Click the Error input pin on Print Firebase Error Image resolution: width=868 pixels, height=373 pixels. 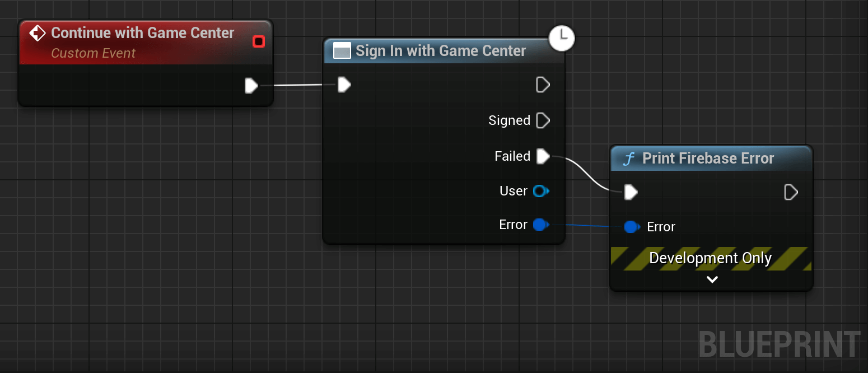click(x=632, y=227)
